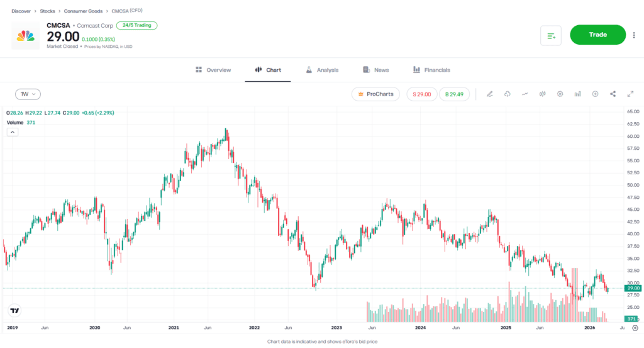
Task: Switch to the Overview tab
Action: click(x=213, y=70)
